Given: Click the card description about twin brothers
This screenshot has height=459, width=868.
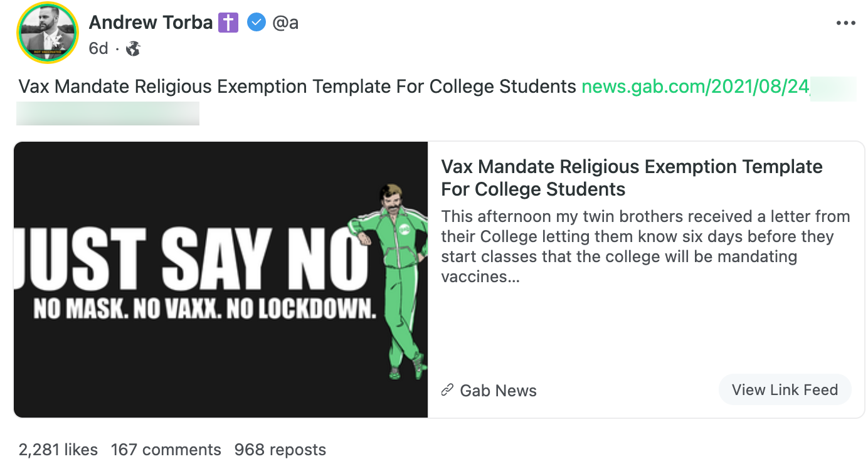Looking at the screenshot, I should [x=645, y=246].
